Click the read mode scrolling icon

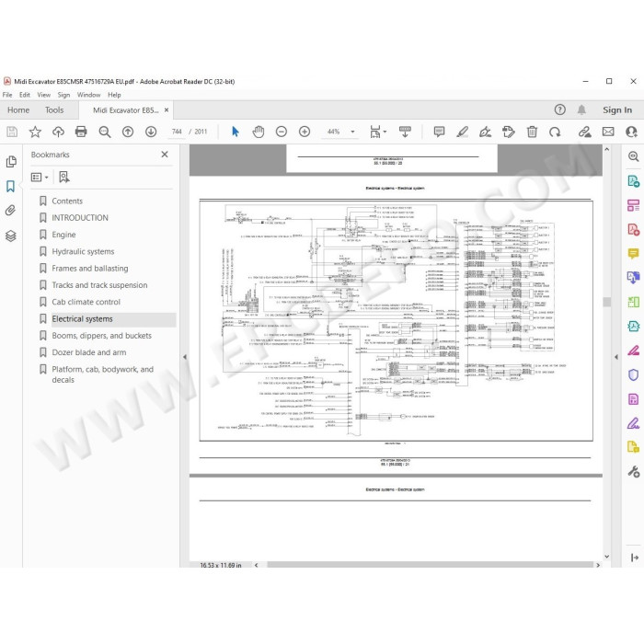pyautogui.click(x=405, y=132)
